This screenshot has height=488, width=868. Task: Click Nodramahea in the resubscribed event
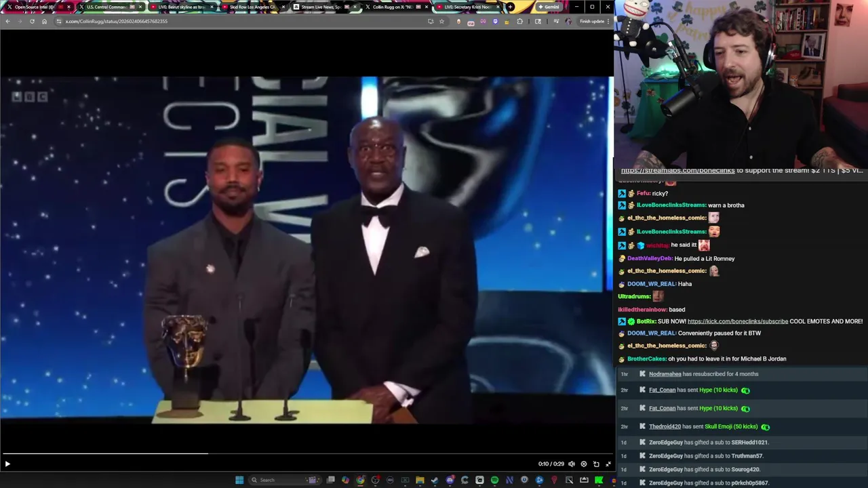pyautogui.click(x=665, y=374)
